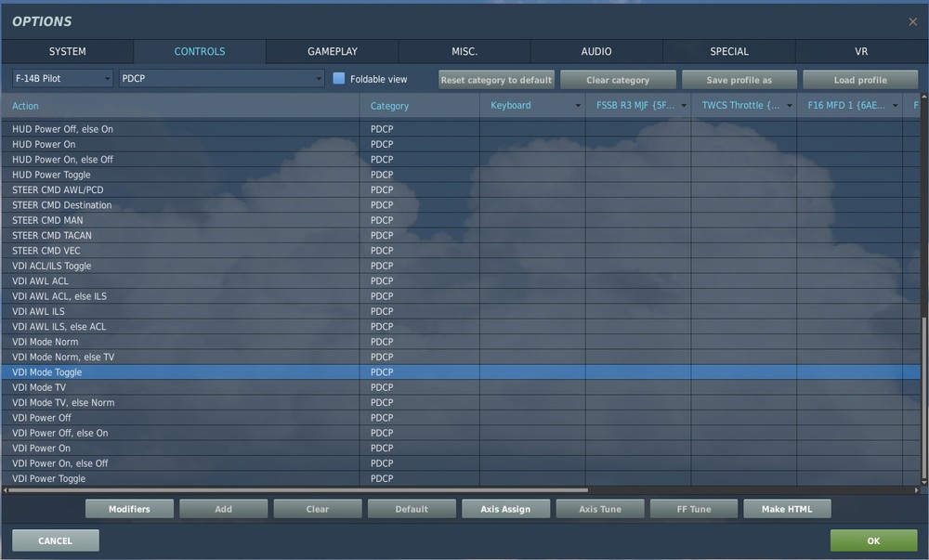Screen dimensions: 929x560
Task: Click the Axis Assign button
Action: point(505,509)
